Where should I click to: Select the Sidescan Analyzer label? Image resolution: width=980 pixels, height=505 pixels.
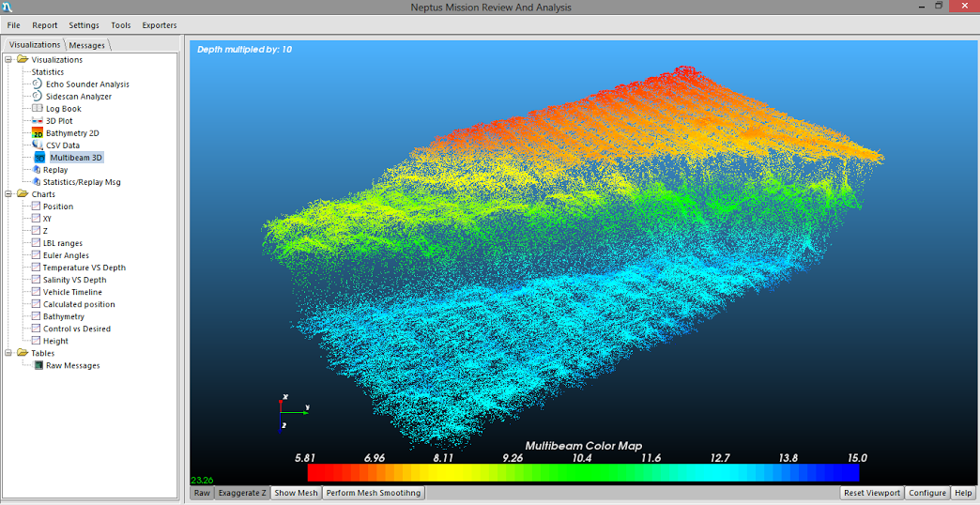tap(79, 97)
